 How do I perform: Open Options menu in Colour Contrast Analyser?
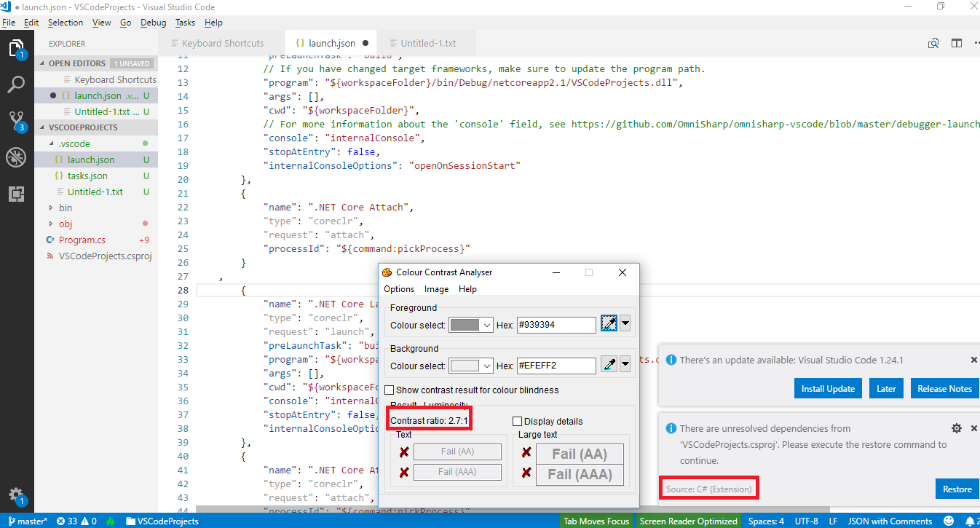point(399,289)
